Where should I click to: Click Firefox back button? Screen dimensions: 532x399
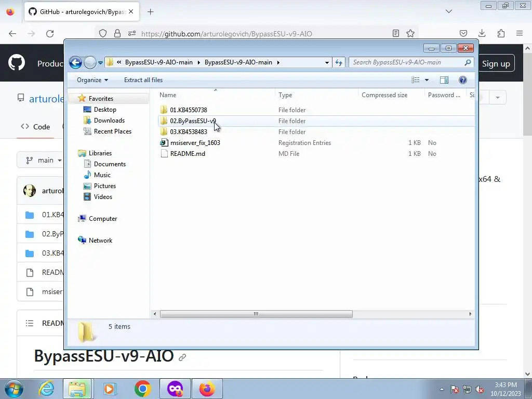tap(12, 34)
